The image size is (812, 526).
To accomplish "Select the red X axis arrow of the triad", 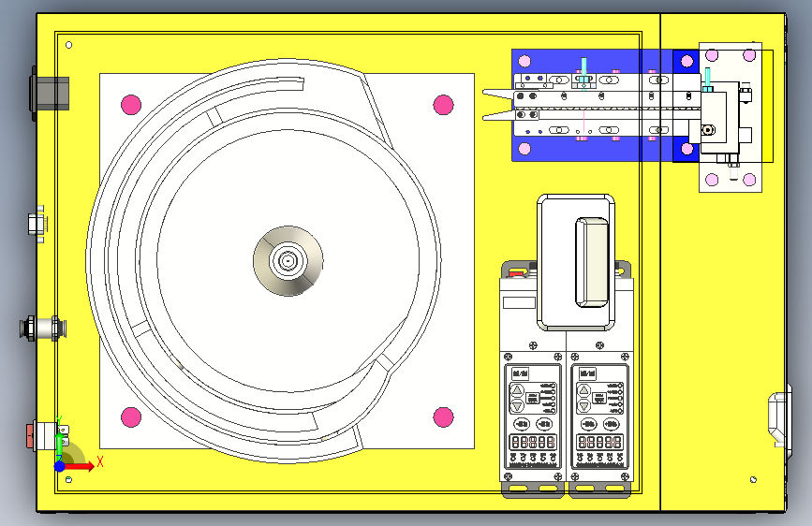I will point(79,466).
